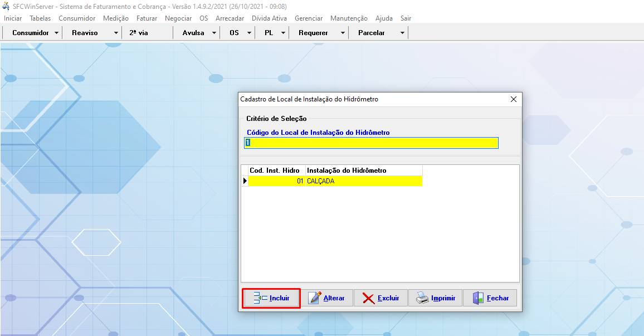Click the Fechar door icon

coord(478,298)
